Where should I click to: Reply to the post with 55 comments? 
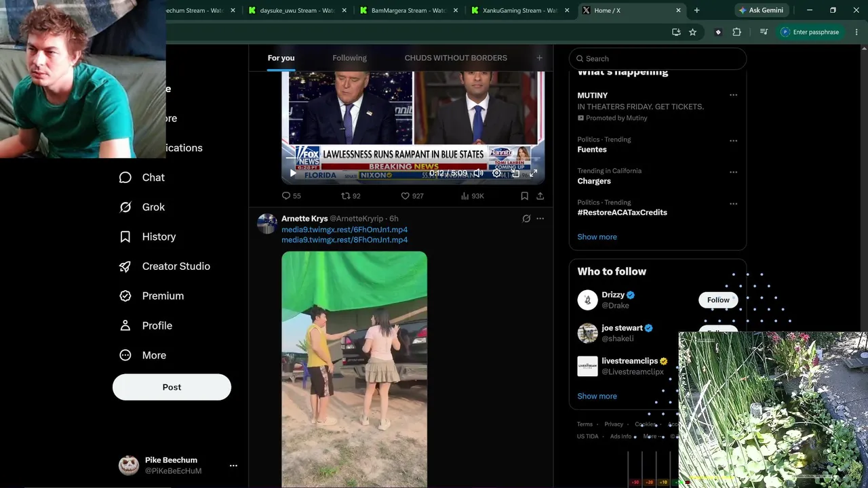[291, 196]
